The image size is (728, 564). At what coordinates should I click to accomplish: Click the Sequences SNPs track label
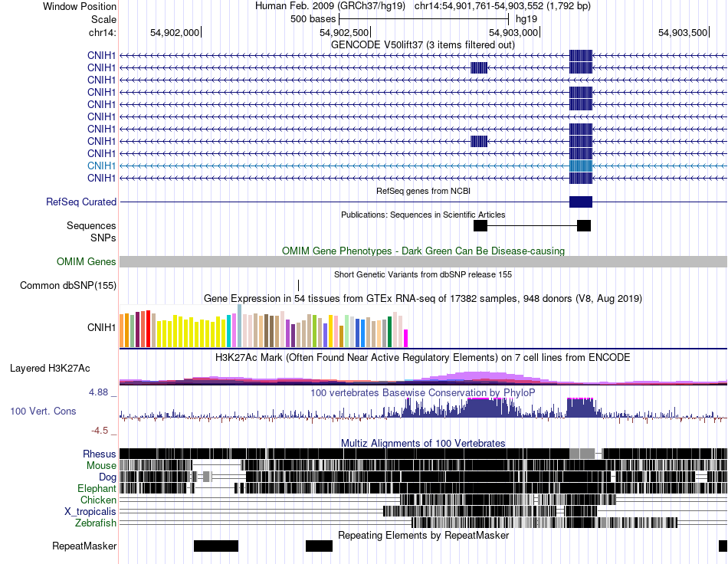(91, 231)
